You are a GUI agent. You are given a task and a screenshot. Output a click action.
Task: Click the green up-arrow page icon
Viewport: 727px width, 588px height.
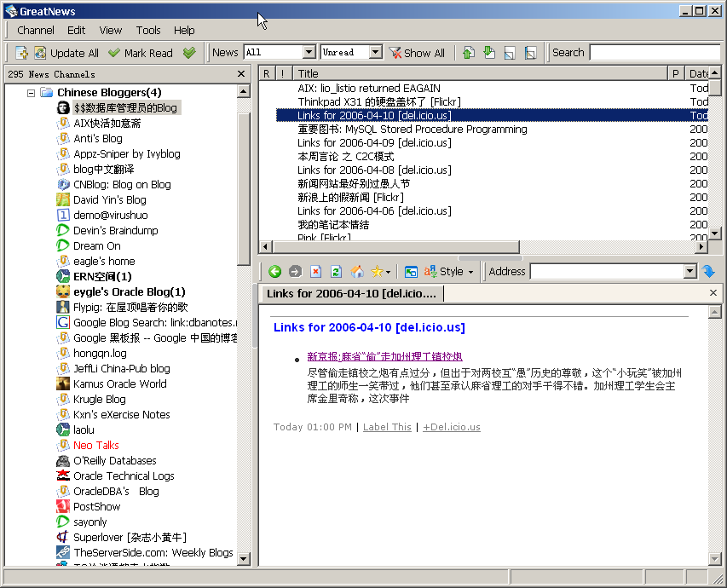(x=469, y=53)
